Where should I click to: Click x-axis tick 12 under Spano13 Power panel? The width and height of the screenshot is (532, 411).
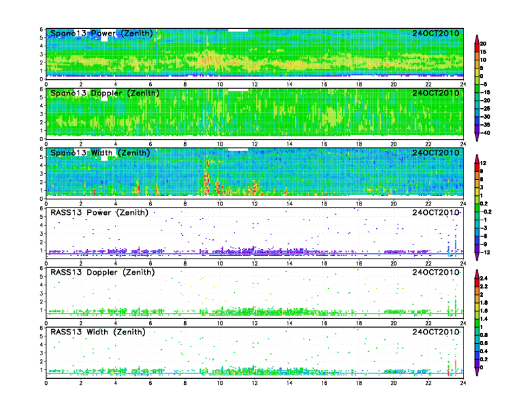[x=255, y=85]
